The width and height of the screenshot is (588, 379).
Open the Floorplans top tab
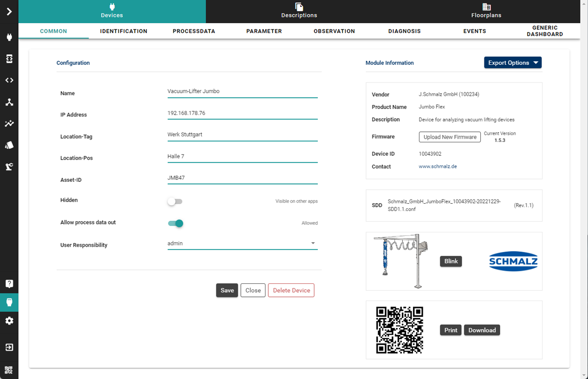tap(486, 11)
